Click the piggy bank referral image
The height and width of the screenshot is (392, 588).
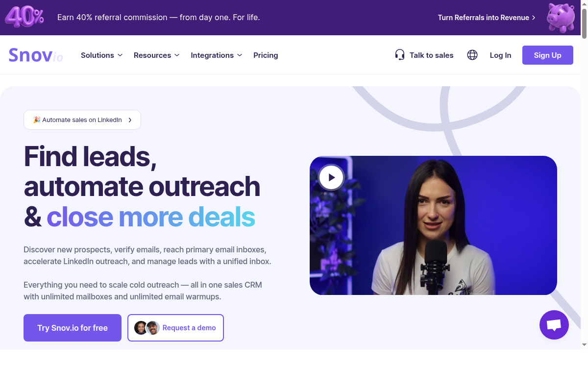pyautogui.click(x=561, y=18)
